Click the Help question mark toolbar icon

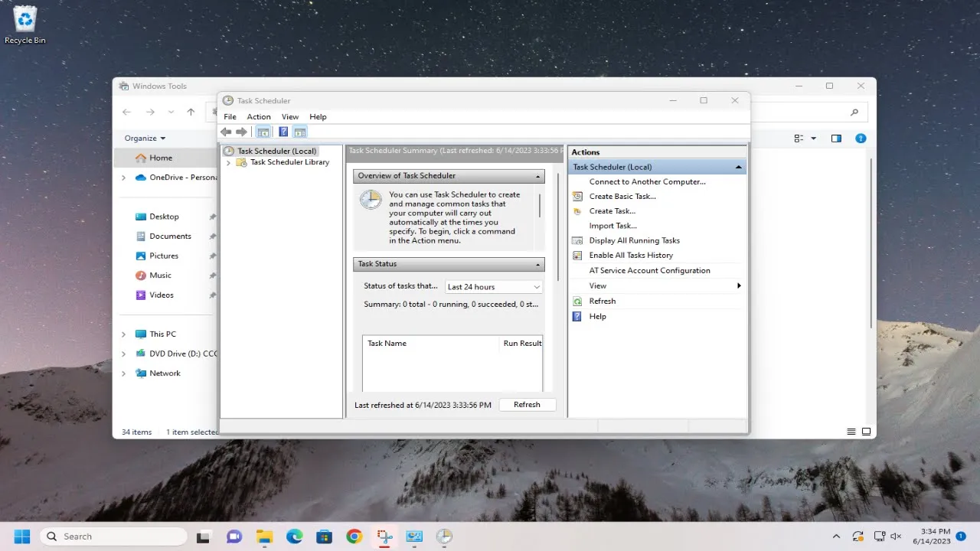point(283,132)
